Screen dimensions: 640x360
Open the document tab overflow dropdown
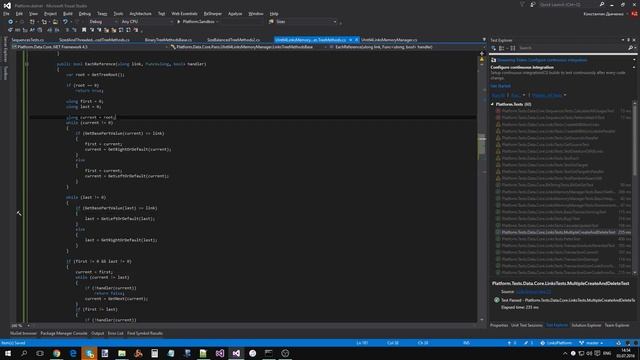pyautogui.click(x=484, y=40)
